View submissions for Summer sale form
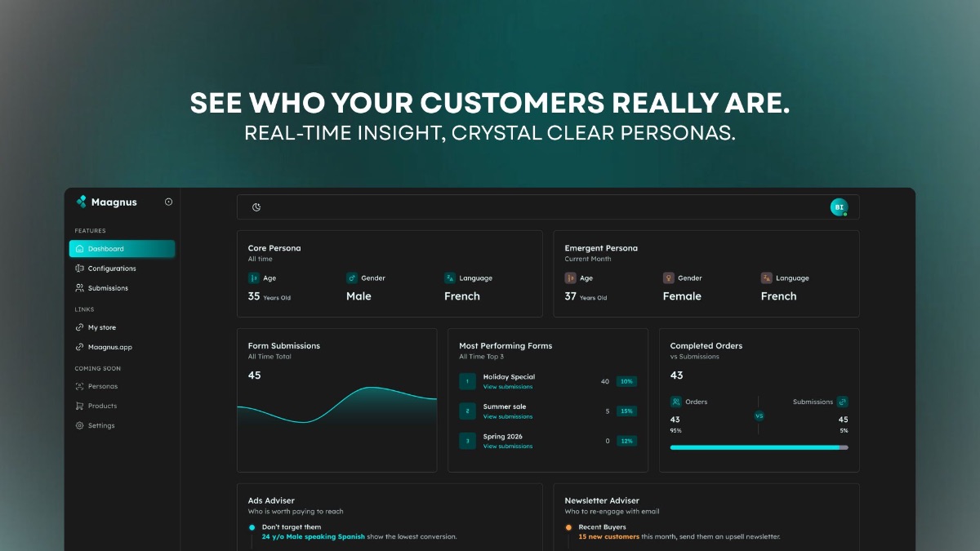The height and width of the screenshot is (551, 980). coord(508,416)
